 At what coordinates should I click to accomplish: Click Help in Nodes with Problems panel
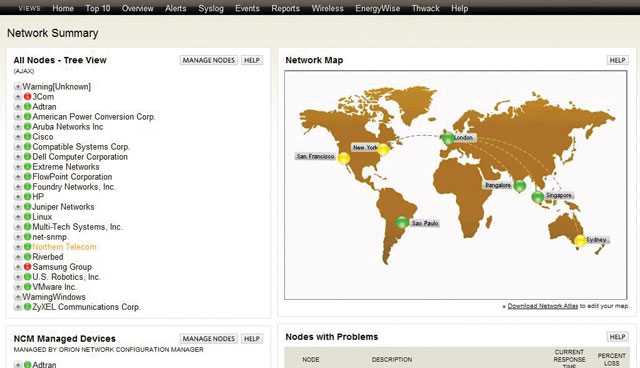pos(617,337)
